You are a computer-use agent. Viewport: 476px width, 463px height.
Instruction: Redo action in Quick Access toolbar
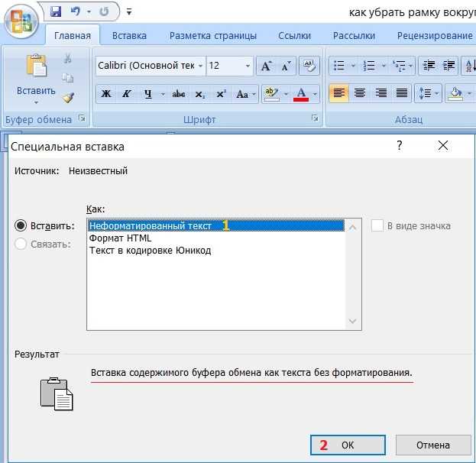pos(104,11)
